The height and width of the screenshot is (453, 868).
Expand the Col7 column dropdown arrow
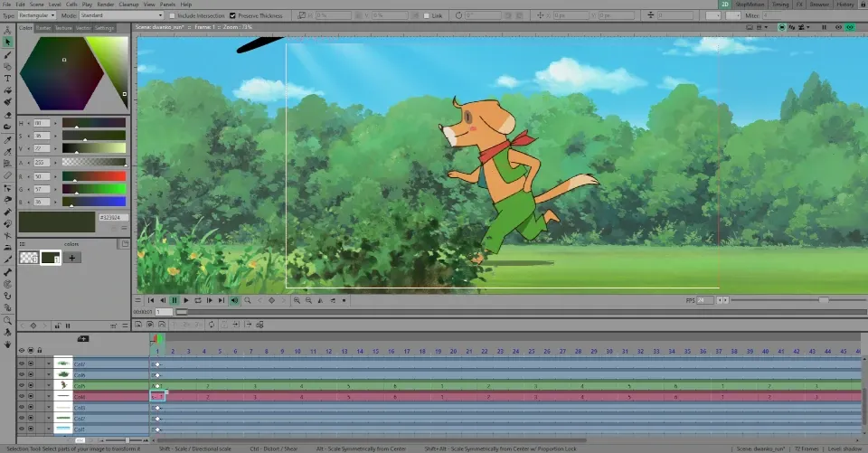49,363
